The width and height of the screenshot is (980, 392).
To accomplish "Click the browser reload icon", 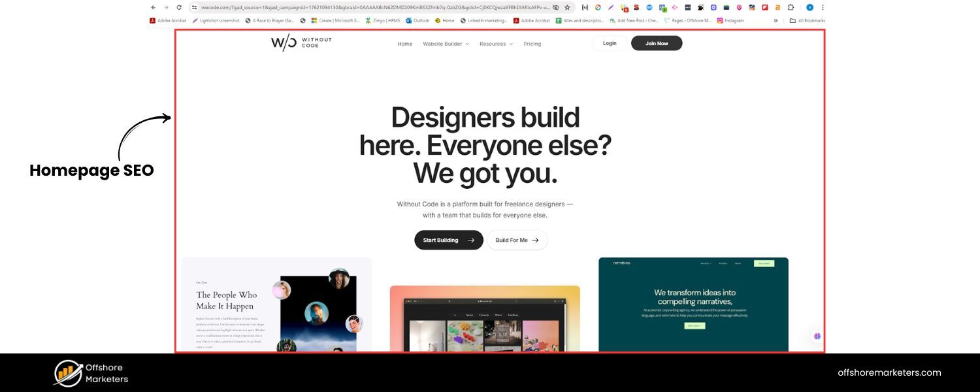I will 178,7.
